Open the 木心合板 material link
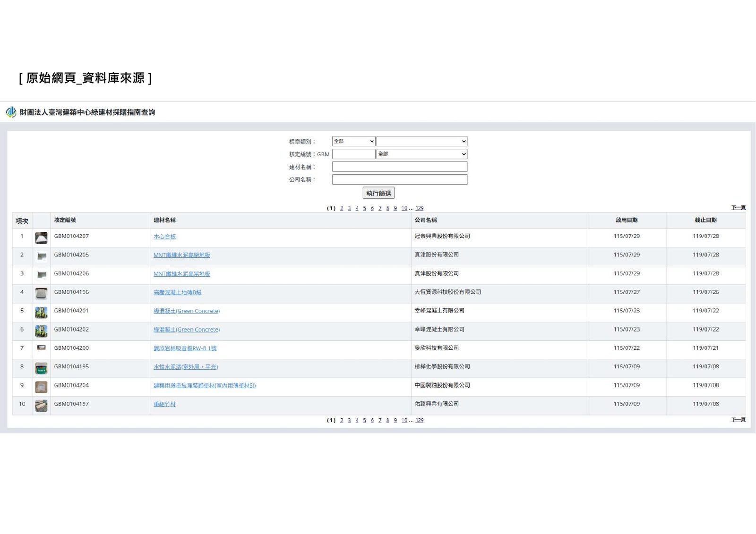 pos(164,237)
